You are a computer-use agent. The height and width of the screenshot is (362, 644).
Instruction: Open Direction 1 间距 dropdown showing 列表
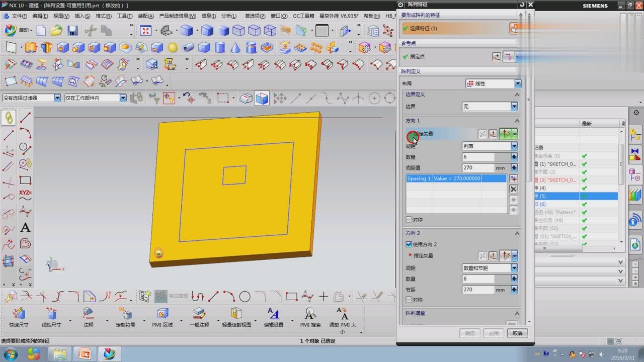(490, 146)
